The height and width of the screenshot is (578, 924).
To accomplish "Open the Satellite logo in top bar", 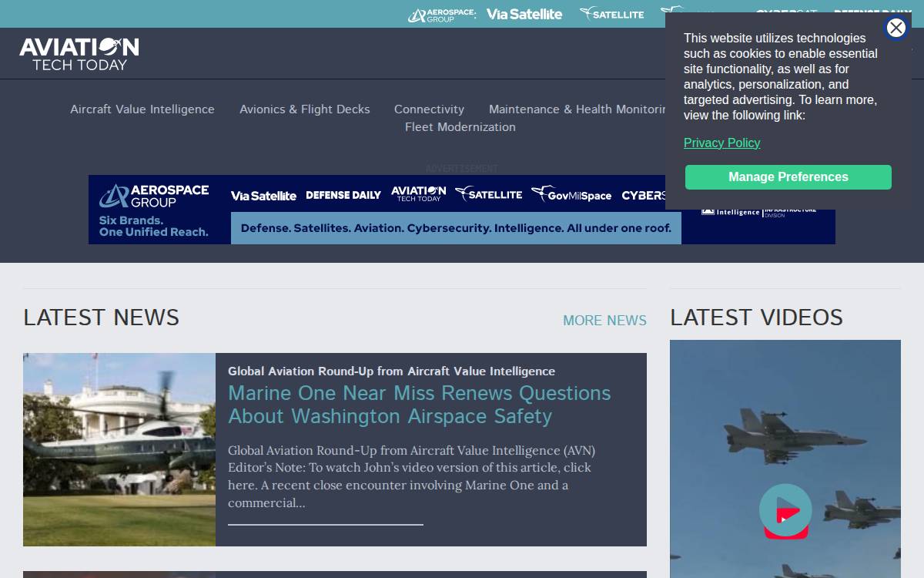I will (x=612, y=14).
